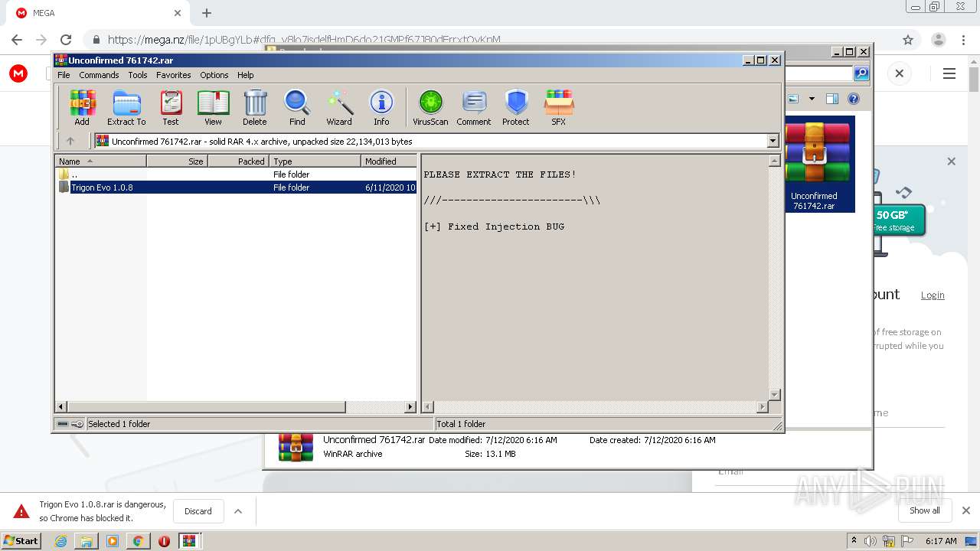Click the 'Fixed Injection BUG' comment text

point(494,227)
